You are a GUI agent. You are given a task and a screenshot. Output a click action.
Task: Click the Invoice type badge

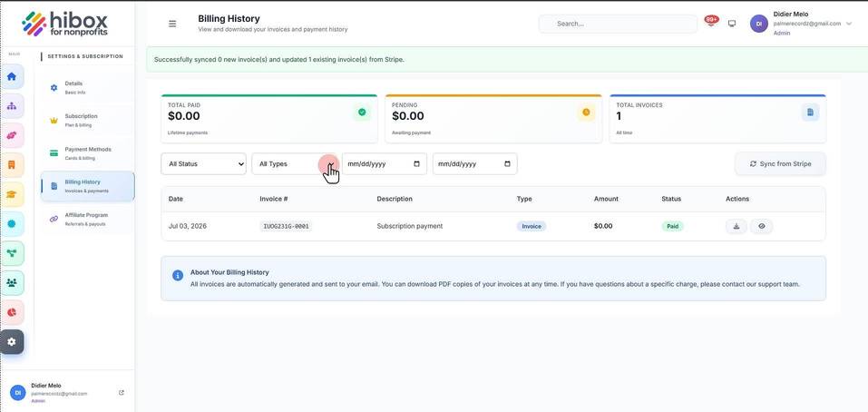pos(532,226)
